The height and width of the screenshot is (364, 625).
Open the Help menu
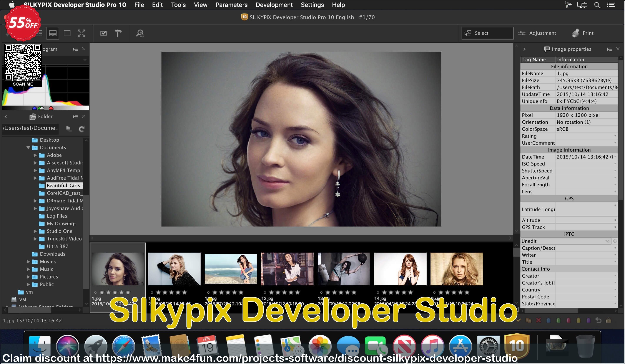click(x=338, y=5)
